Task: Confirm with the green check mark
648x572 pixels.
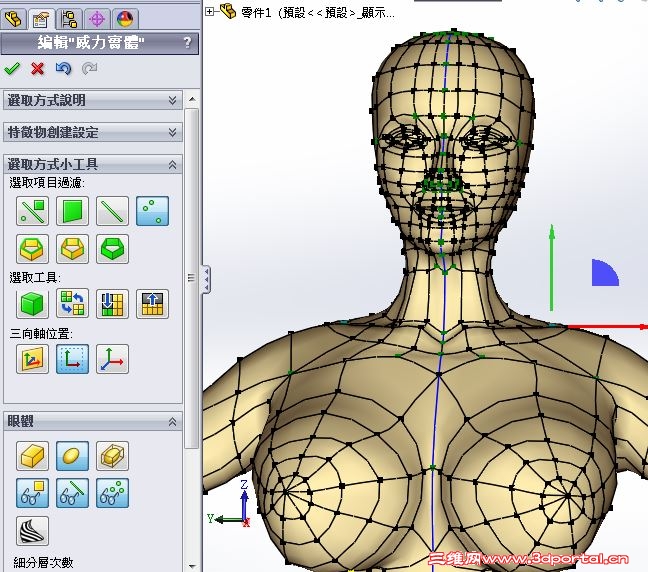Action: point(12,68)
